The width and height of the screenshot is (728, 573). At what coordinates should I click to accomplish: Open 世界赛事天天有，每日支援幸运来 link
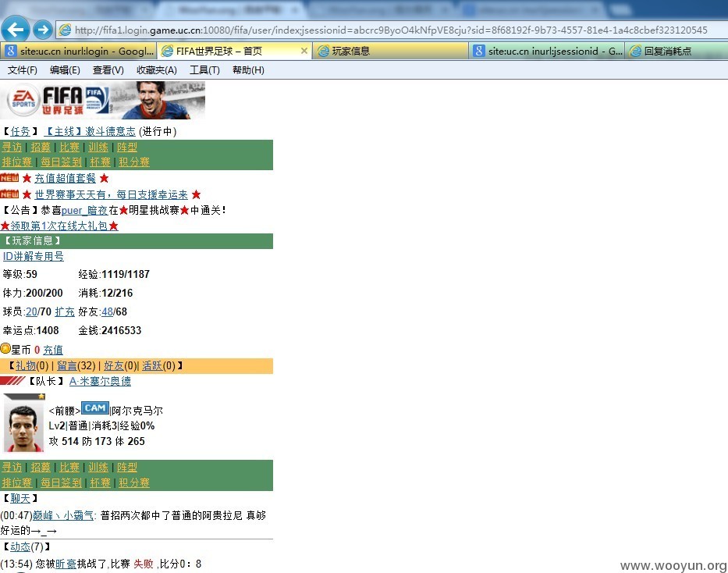tap(112, 194)
